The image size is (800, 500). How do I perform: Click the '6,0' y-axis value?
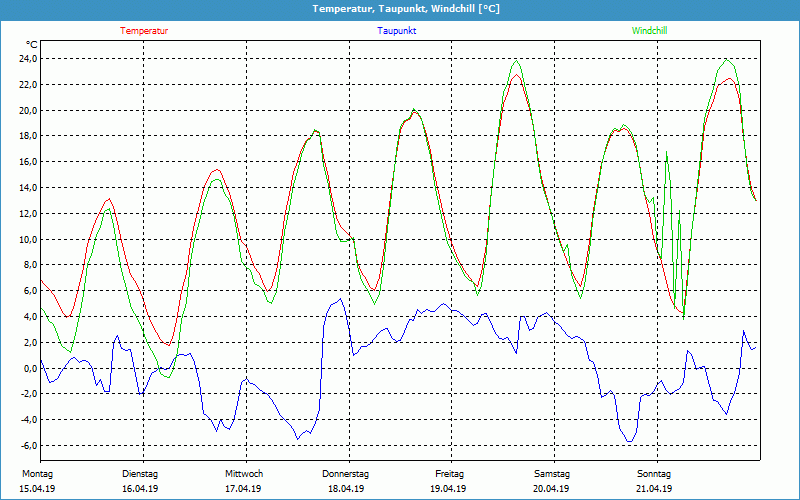point(31,291)
